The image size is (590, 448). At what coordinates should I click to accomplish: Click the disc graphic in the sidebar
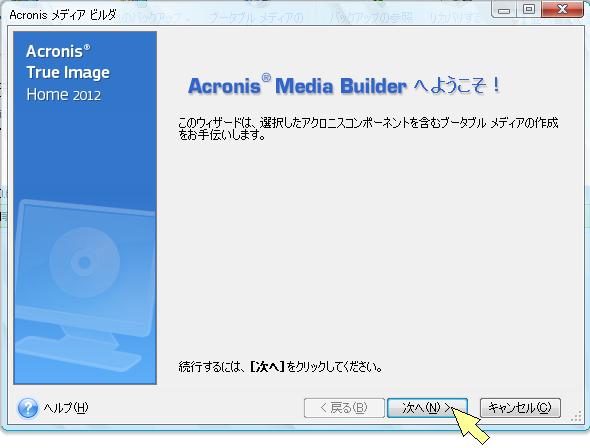tap(84, 262)
